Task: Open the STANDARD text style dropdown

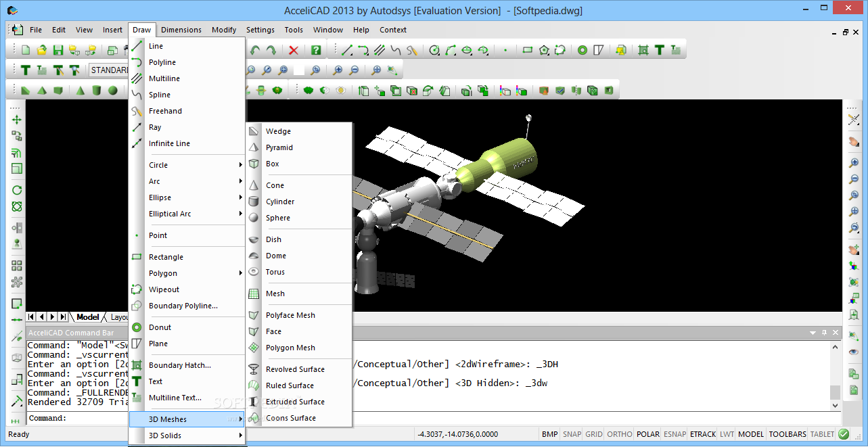Action: [x=108, y=70]
